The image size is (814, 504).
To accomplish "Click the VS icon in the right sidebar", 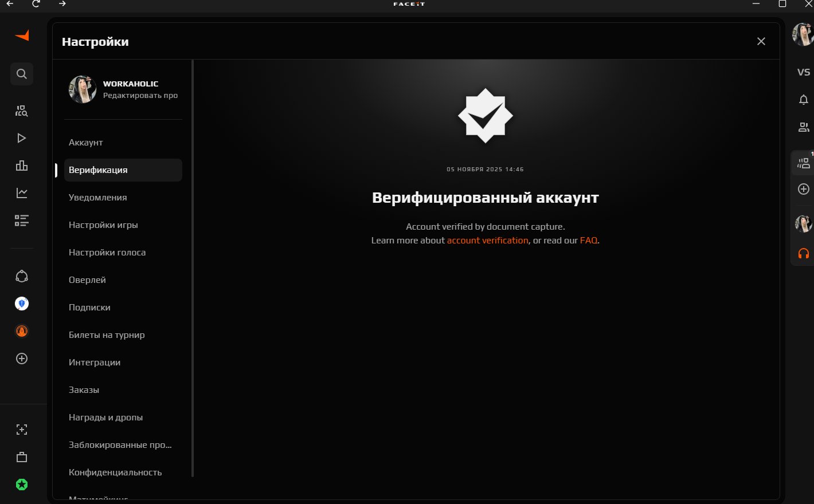I will [804, 72].
